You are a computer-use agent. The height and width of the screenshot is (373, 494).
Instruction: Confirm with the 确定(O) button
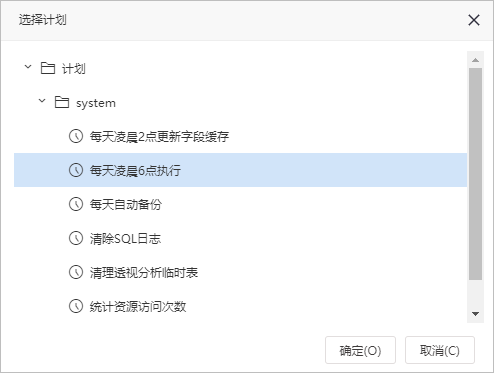360,350
